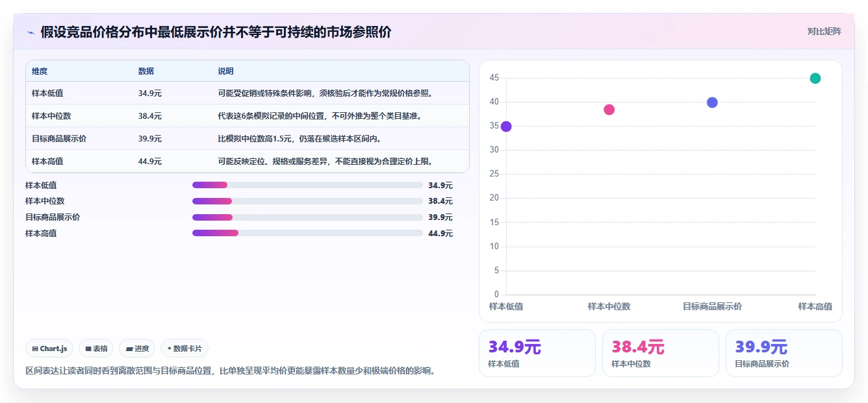Select the Chart.js tag chip
Image resolution: width=868 pixels, height=403 pixels.
pos(49,348)
